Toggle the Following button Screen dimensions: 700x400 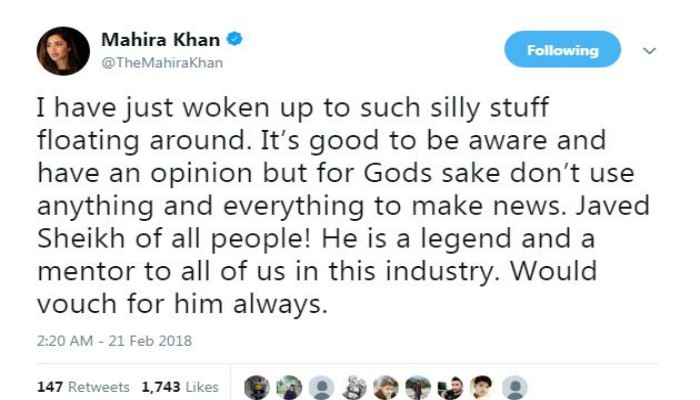[x=562, y=50]
